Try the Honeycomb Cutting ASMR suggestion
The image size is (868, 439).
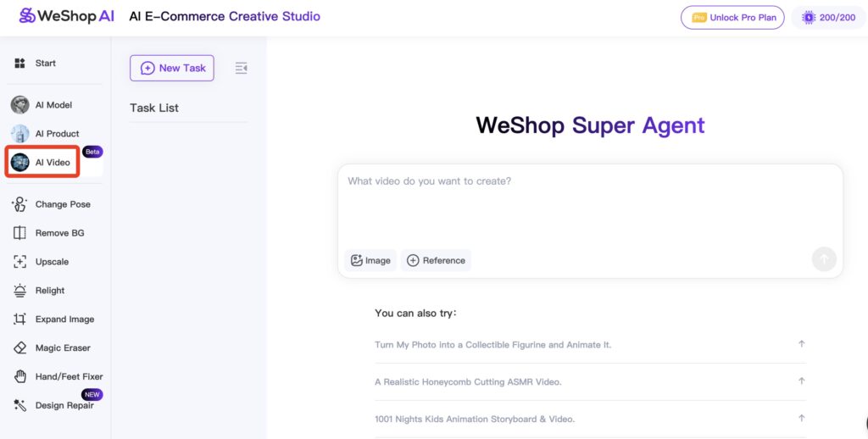468,382
